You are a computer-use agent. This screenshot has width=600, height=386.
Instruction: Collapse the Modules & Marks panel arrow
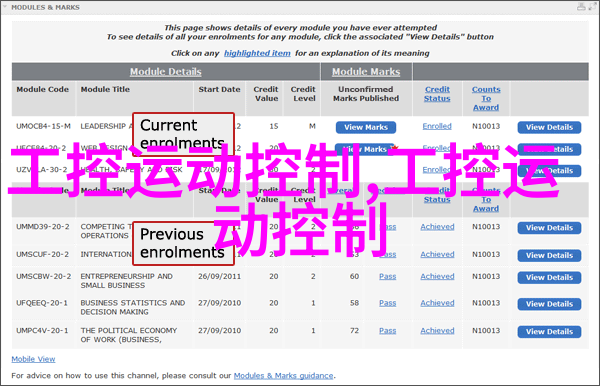click(5, 7)
